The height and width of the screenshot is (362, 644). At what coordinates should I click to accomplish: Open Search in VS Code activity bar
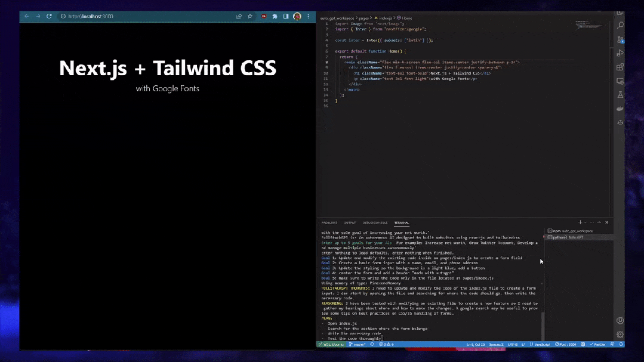[620, 26]
